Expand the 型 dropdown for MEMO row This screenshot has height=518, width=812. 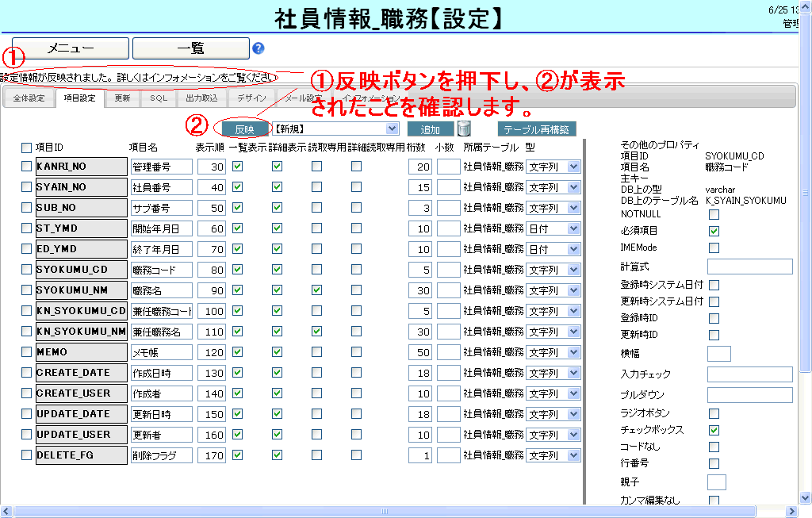(x=553, y=352)
